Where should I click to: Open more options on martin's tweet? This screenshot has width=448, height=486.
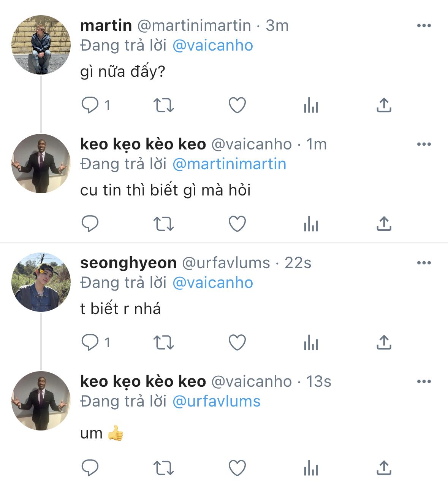[x=424, y=26]
